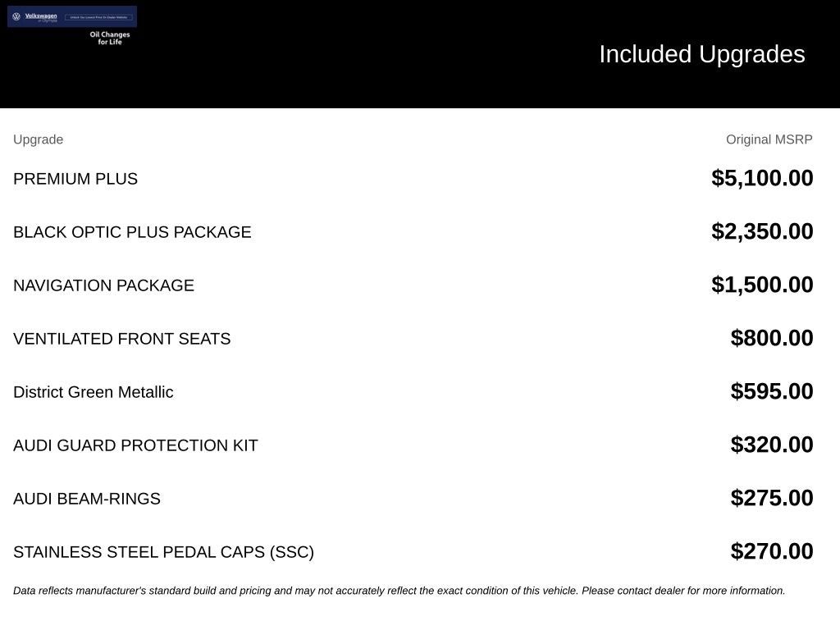The image size is (840, 630).
Task: Select VENTILATED FRONT SEATS entry
Action: click(122, 339)
